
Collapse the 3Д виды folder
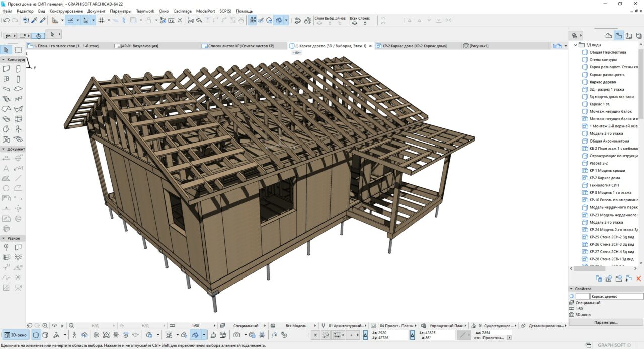[x=576, y=45]
